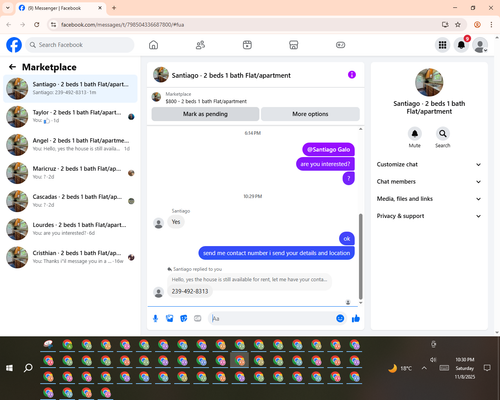Open the account profile menu
Screen dimensions: 500x400
(x=480, y=45)
